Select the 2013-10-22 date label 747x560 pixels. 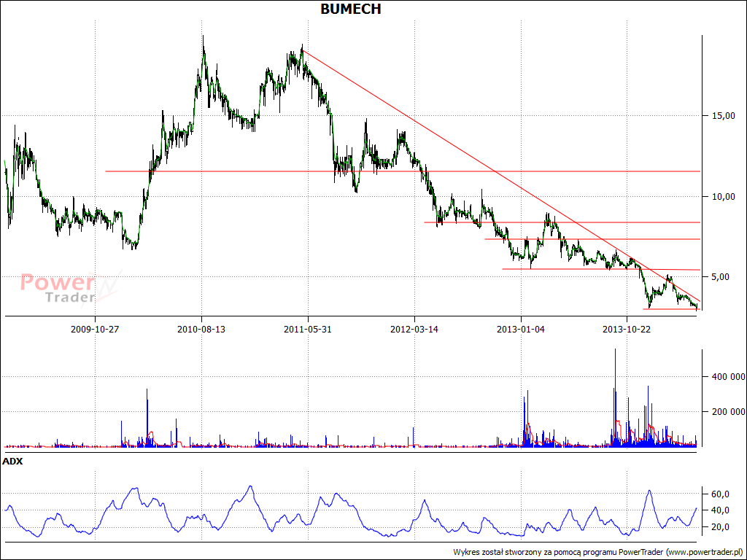click(x=627, y=329)
